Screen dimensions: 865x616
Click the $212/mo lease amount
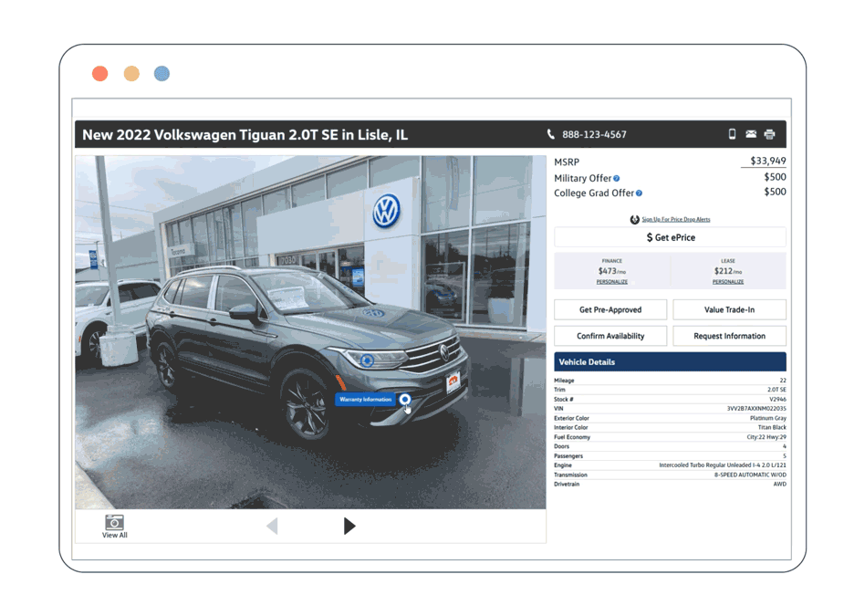tap(727, 271)
